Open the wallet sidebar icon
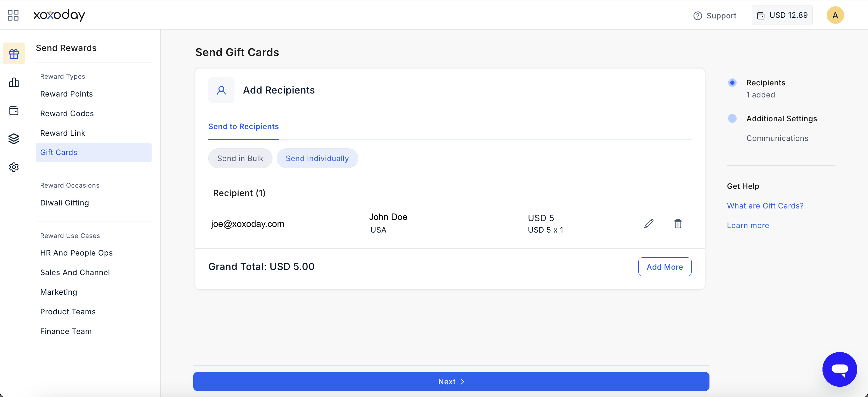The width and height of the screenshot is (868, 397). coord(14,111)
